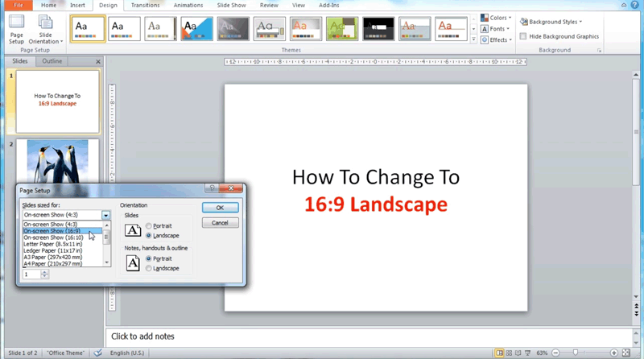Open the Slides sized for combo box arrow
Screen dimensions: 644x359
[x=105, y=216]
